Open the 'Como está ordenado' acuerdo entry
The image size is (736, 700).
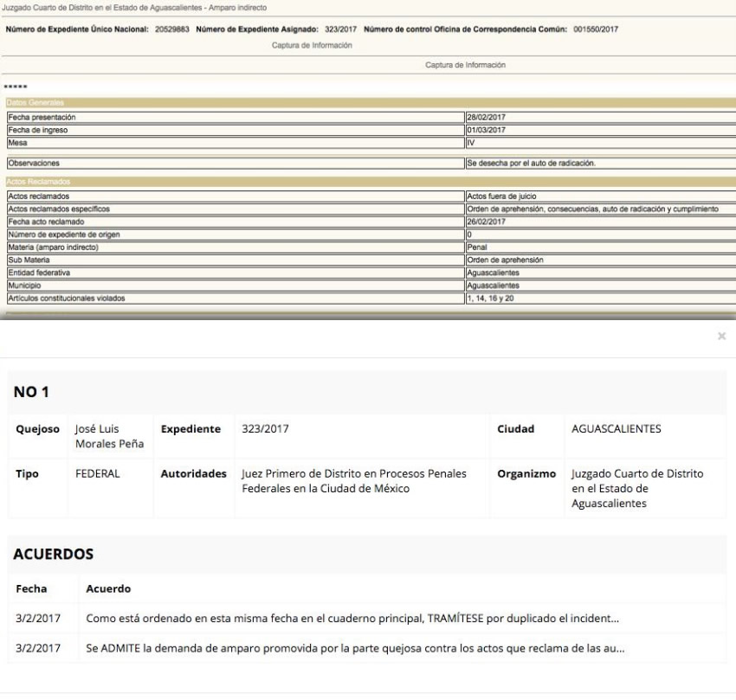point(352,619)
